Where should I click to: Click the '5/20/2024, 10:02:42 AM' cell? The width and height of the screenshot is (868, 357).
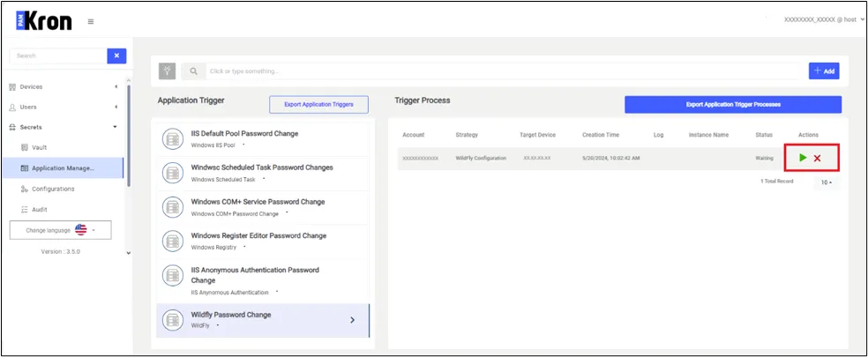611,159
